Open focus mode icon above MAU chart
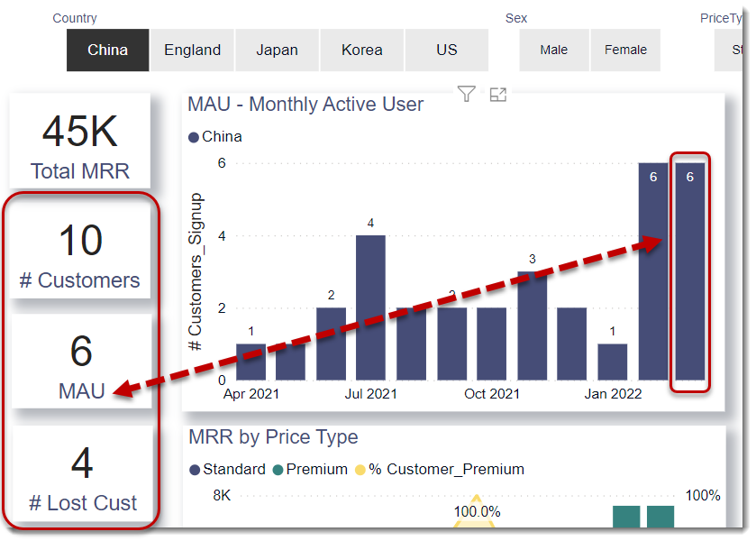This screenshot has width=756, height=541. (x=498, y=95)
